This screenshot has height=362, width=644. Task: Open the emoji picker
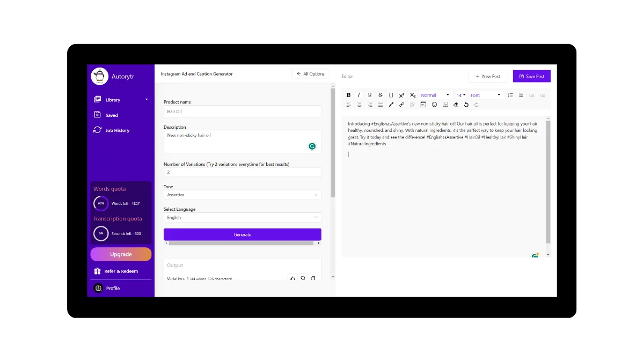[434, 105]
